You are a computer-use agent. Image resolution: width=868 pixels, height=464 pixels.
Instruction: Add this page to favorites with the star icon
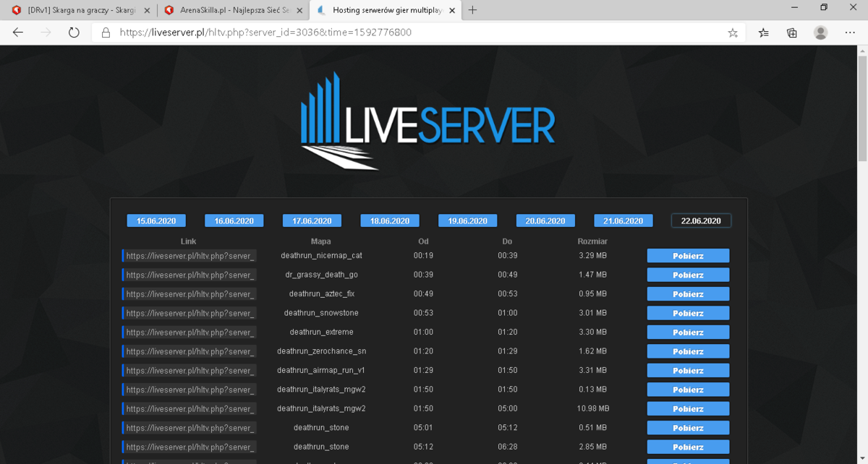click(733, 33)
